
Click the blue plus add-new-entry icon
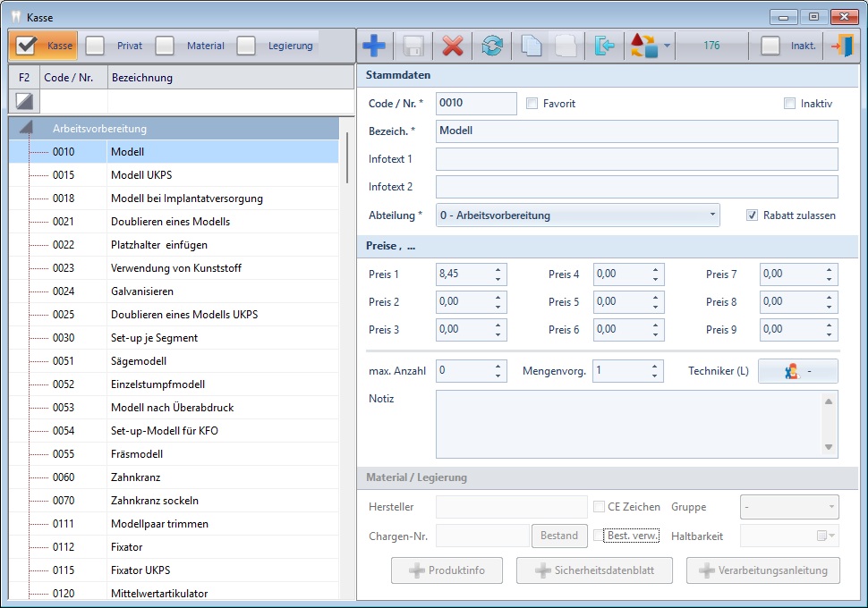(374, 46)
